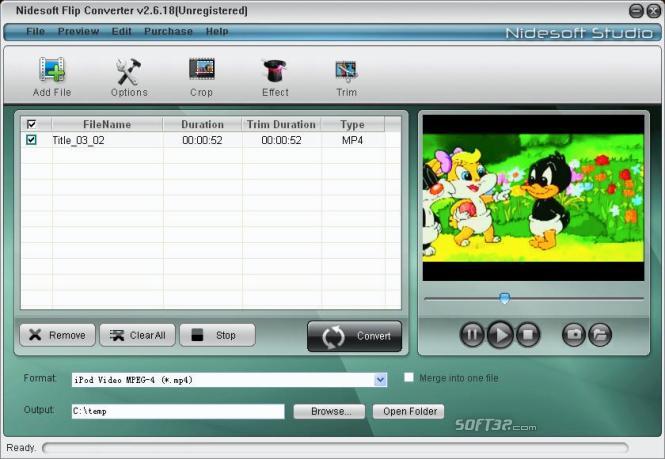The height and width of the screenshot is (459, 665).
Task: Select the Title_03_02 file name
Action: pos(78,140)
